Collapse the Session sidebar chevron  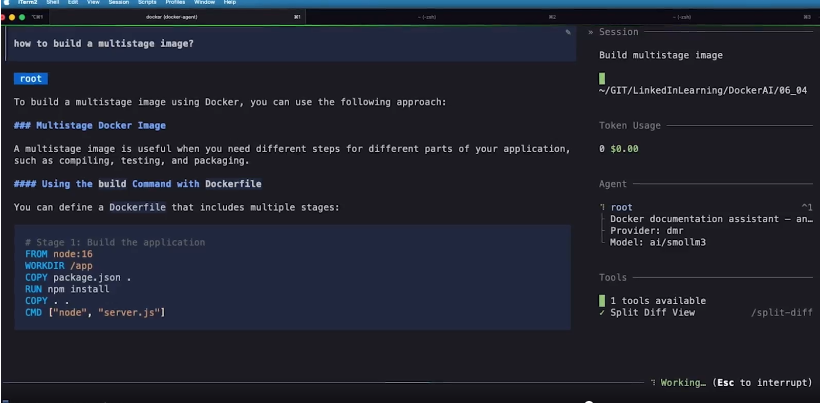(x=590, y=32)
